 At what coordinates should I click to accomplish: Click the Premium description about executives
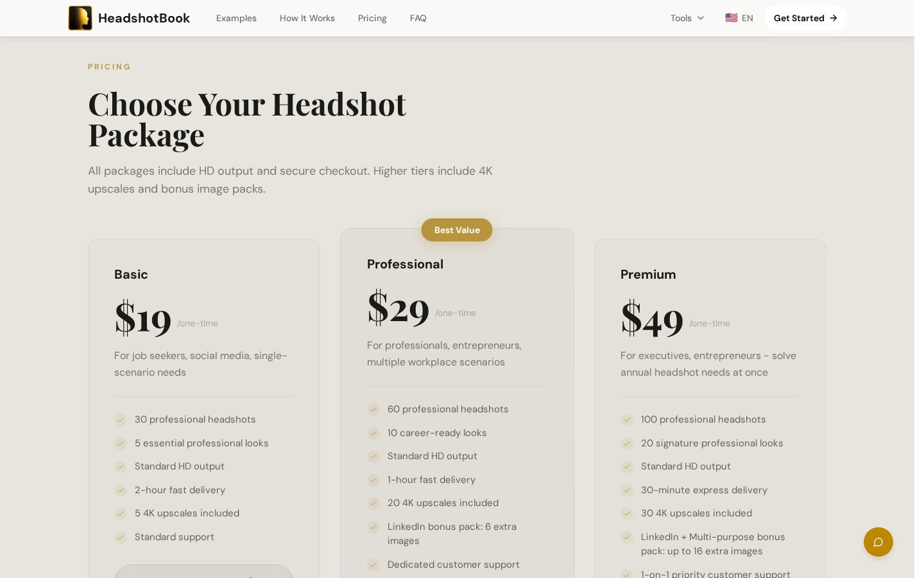point(708,364)
